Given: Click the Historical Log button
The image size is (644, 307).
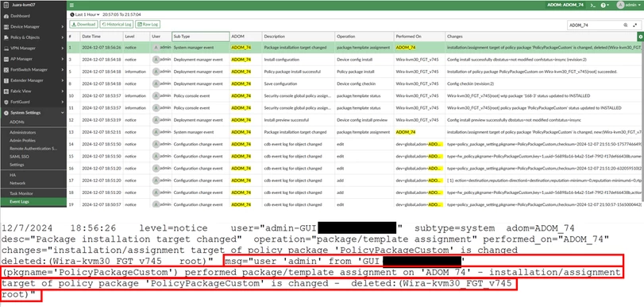Looking at the screenshot, I should (117, 25).
